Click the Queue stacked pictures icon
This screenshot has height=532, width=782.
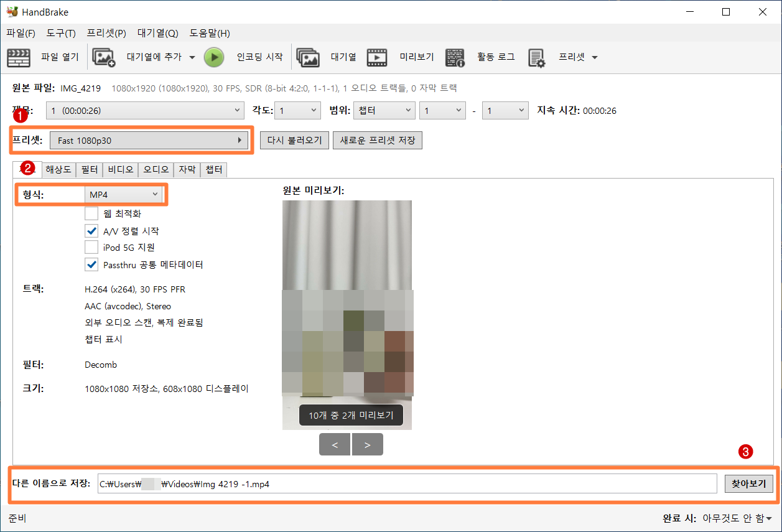pyautogui.click(x=307, y=57)
